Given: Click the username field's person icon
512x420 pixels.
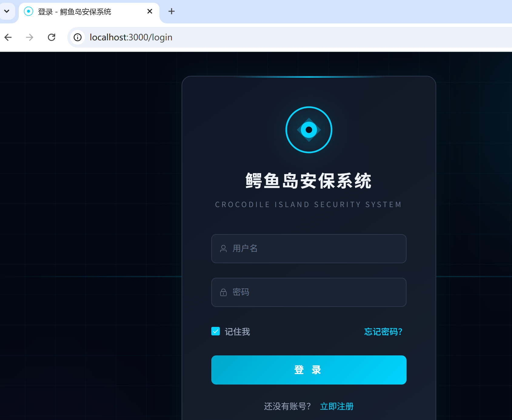Looking at the screenshot, I should (223, 249).
